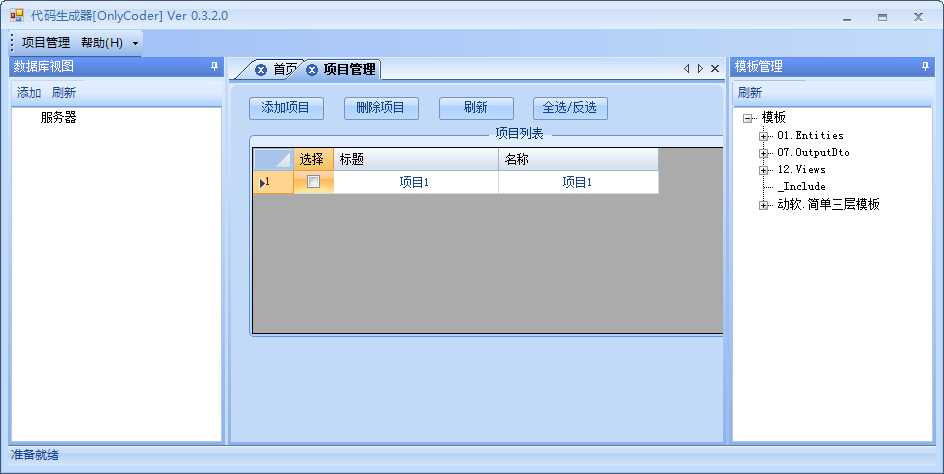
Task: Open the toolbar overflow dropdown arrow
Action: [x=135, y=43]
